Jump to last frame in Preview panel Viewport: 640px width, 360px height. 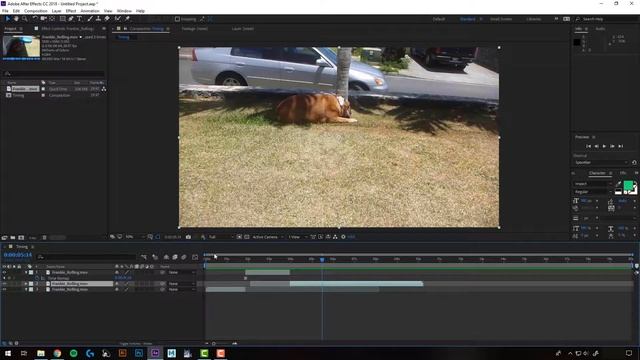pos(620,146)
